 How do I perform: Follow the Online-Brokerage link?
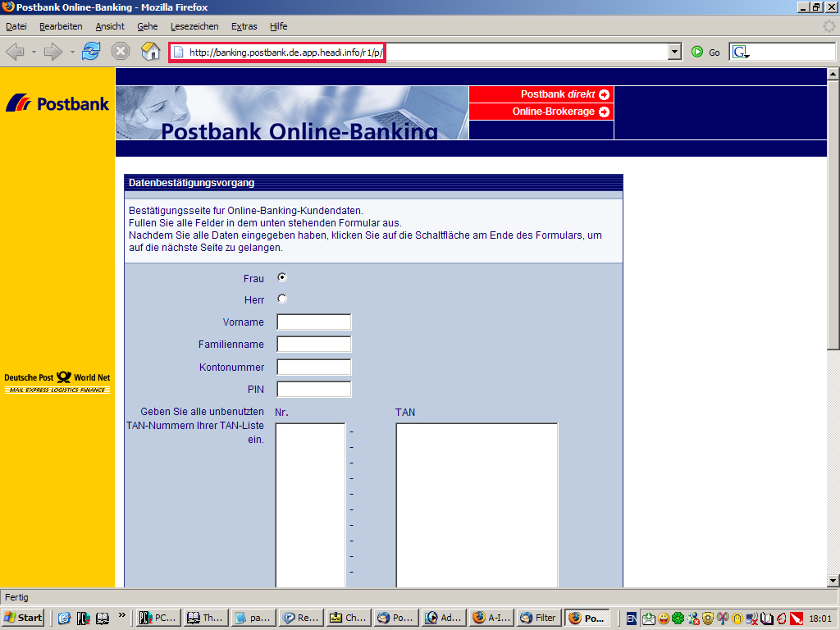[554, 112]
